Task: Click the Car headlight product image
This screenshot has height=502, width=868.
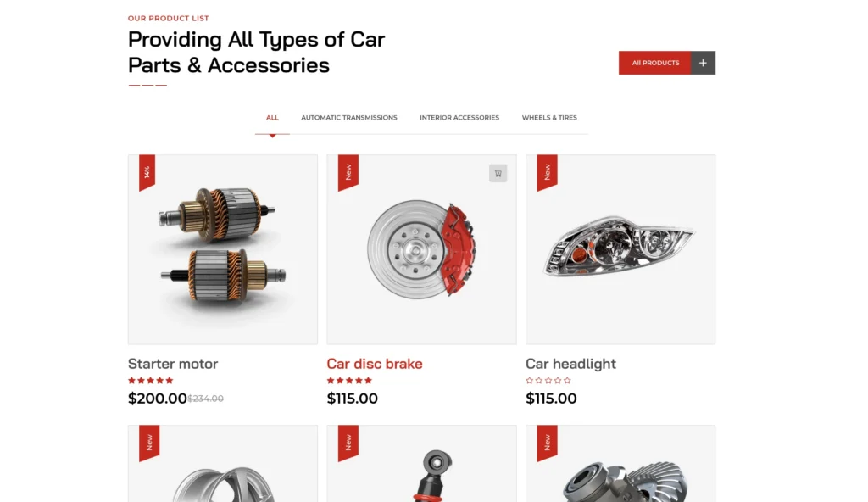Action: tap(620, 249)
